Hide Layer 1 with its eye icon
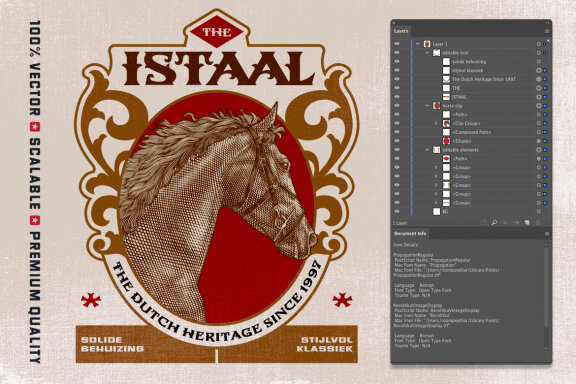The image size is (576, 384). coord(397,44)
